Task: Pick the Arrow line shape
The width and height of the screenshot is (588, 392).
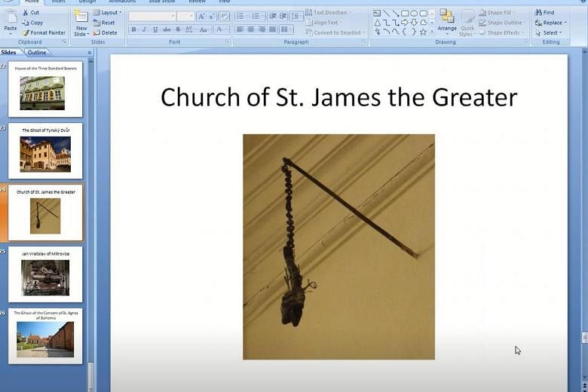Action: (x=396, y=14)
